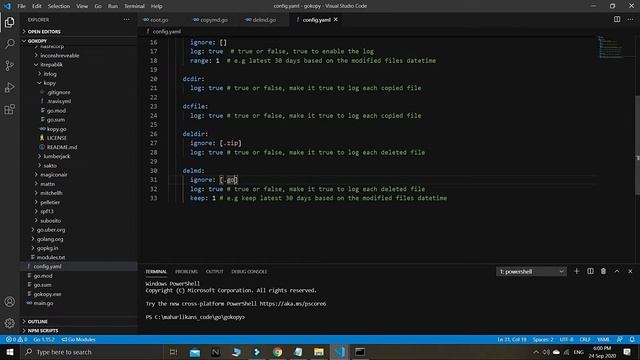640x360 pixels.
Task: Open the Explorer view in activity bar
Action: tap(9, 22)
